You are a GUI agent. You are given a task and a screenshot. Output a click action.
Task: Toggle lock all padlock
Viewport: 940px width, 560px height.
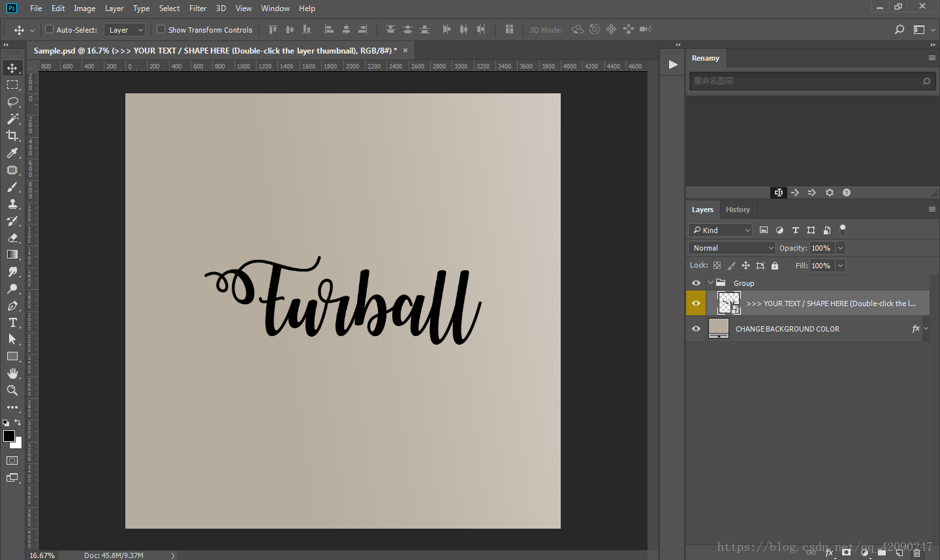(x=775, y=266)
